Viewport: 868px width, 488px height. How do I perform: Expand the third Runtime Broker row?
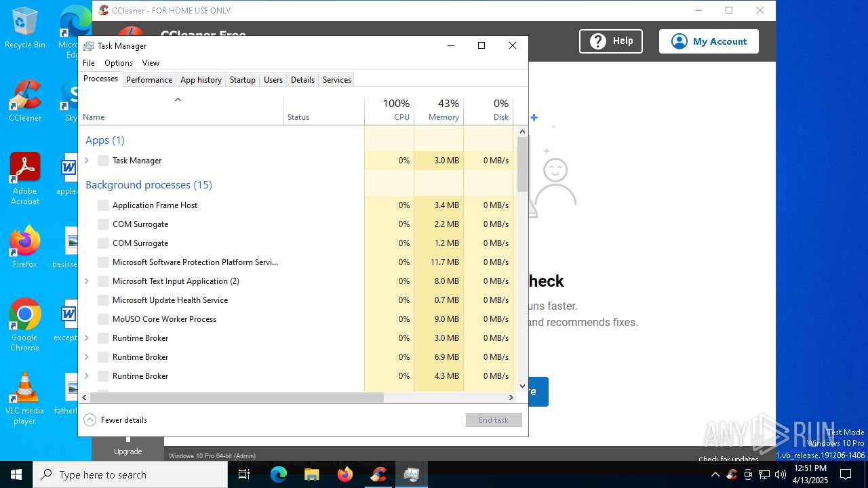(x=86, y=376)
